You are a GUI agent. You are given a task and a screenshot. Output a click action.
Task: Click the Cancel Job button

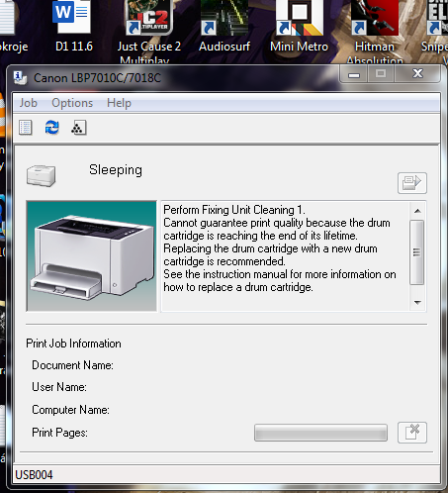click(x=412, y=433)
